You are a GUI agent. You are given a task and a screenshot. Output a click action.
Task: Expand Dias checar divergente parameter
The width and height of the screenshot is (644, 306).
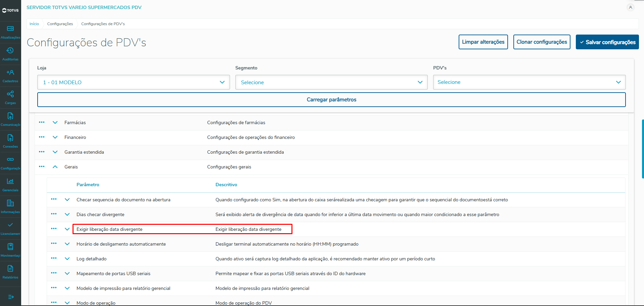(x=67, y=214)
